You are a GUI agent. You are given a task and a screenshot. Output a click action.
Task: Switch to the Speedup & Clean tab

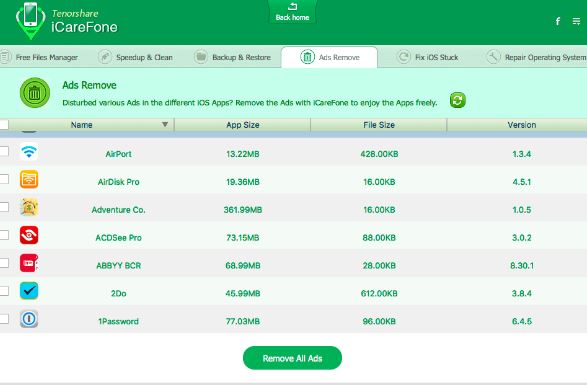click(136, 57)
